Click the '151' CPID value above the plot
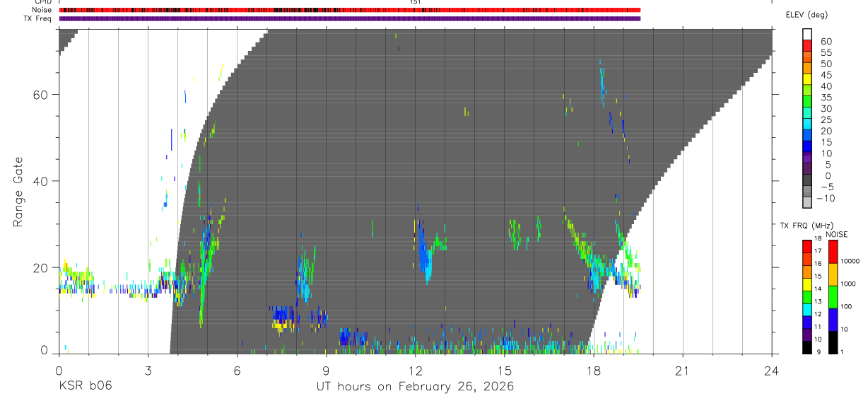The width and height of the screenshot is (868, 401). click(x=415, y=2)
